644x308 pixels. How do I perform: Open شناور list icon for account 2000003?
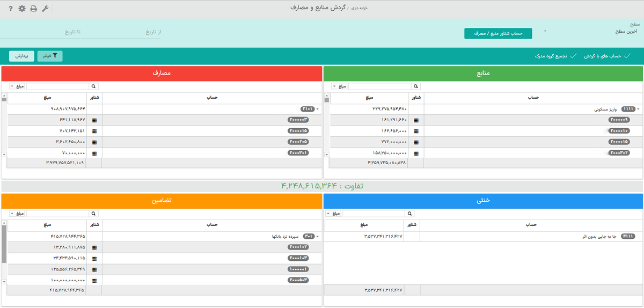point(94,120)
